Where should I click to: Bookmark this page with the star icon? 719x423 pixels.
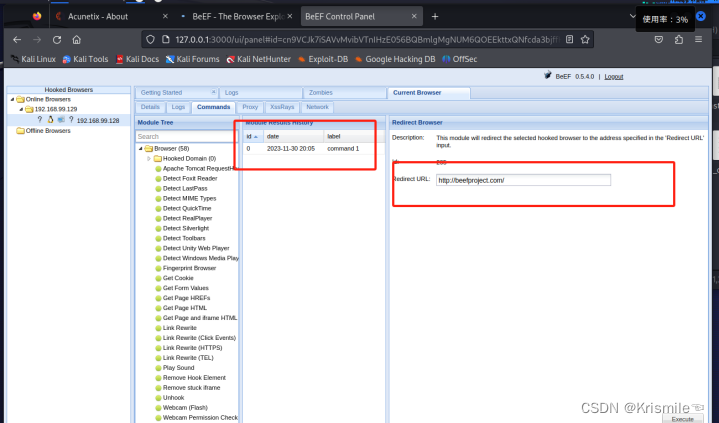click(x=585, y=39)
